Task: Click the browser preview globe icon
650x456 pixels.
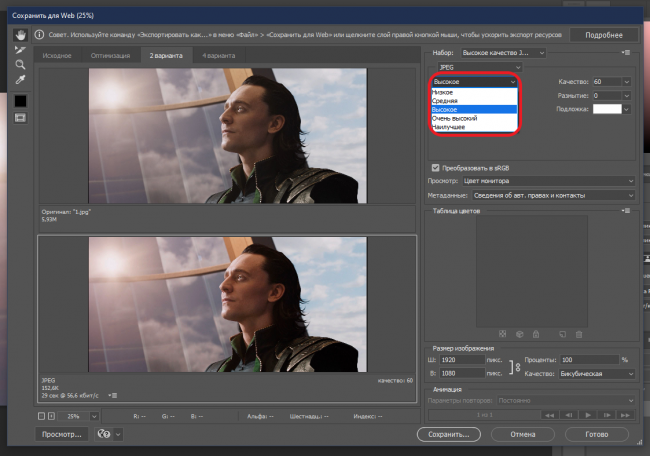Action: pyautogui.click(x=104, y=434)
